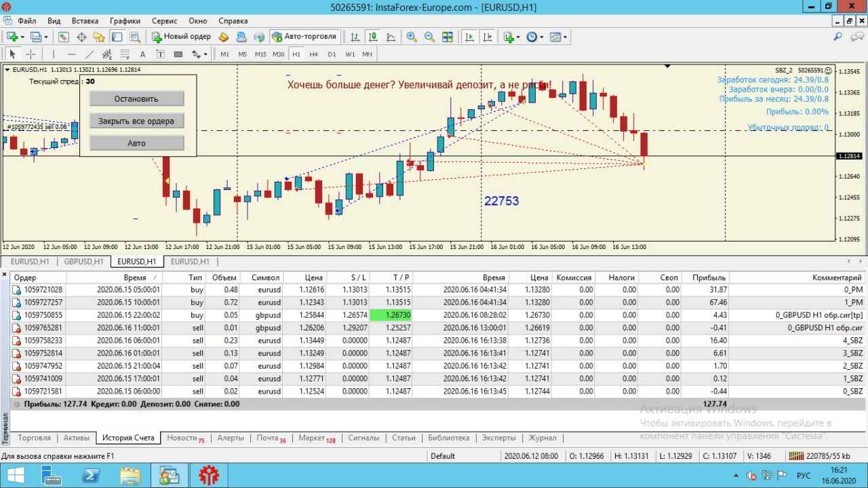Click the Новый ордер button
The image size is (868, 488).
181,37
